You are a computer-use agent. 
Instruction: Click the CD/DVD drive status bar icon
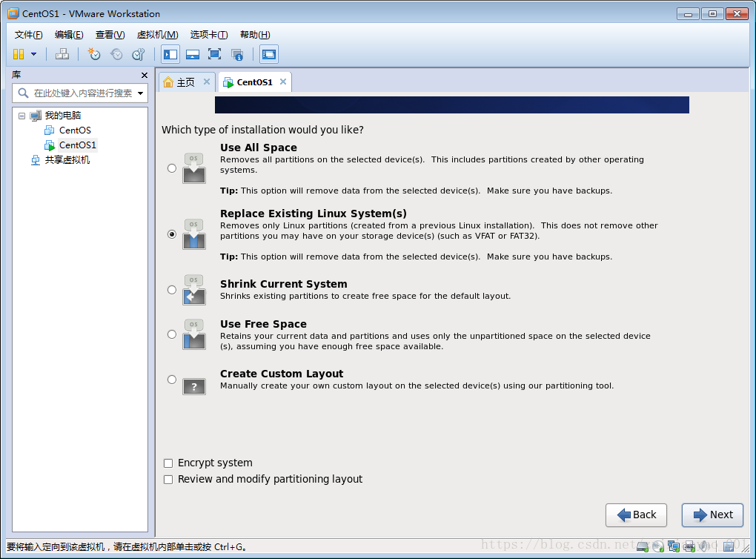658,546
